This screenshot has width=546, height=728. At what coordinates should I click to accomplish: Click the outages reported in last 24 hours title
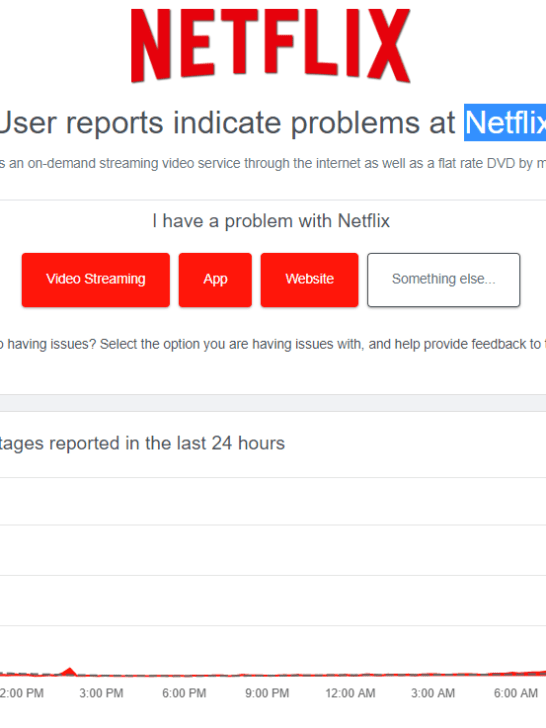pos(142,443)
